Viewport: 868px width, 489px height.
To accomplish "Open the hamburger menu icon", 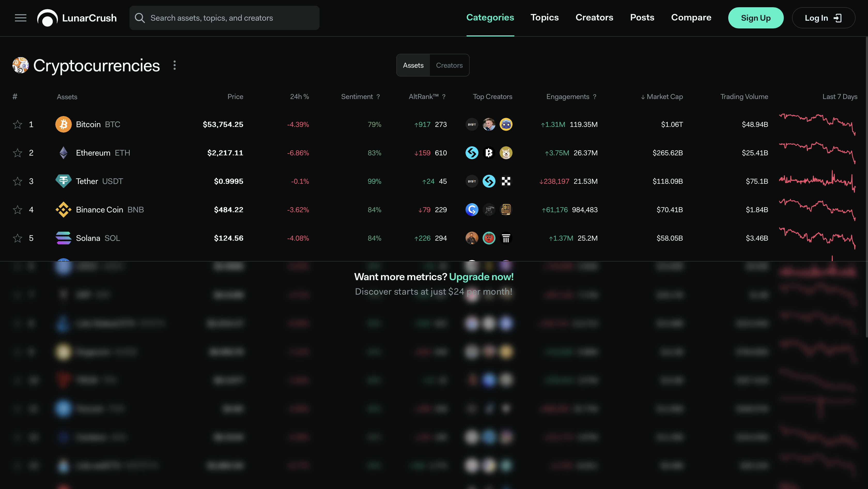I will [21, 18].
